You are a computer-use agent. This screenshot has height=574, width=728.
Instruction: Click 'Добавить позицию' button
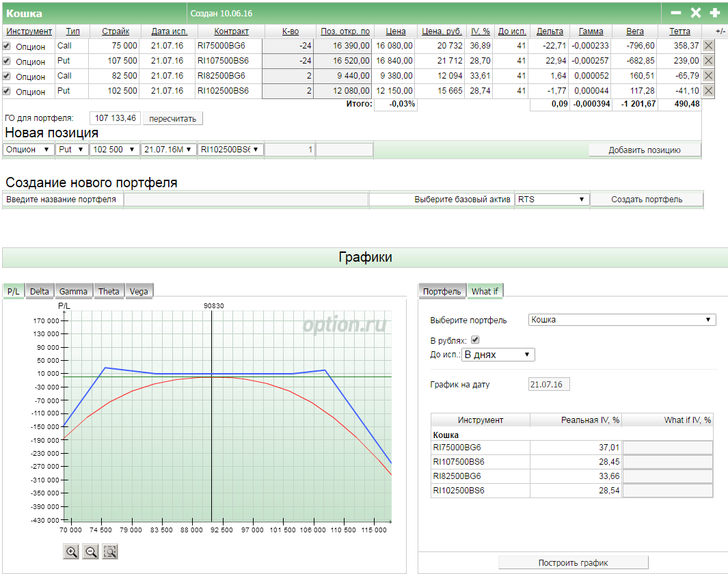pyautogui.click(x=645, y=150)
